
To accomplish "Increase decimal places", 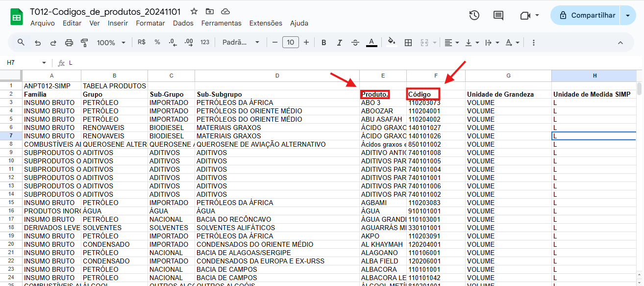I will (x=189, y=43).
